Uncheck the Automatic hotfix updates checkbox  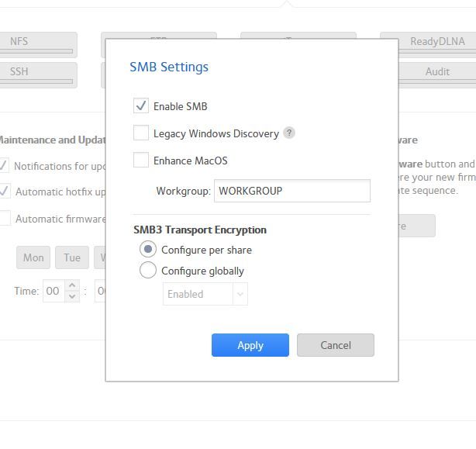tap(4, 192)
